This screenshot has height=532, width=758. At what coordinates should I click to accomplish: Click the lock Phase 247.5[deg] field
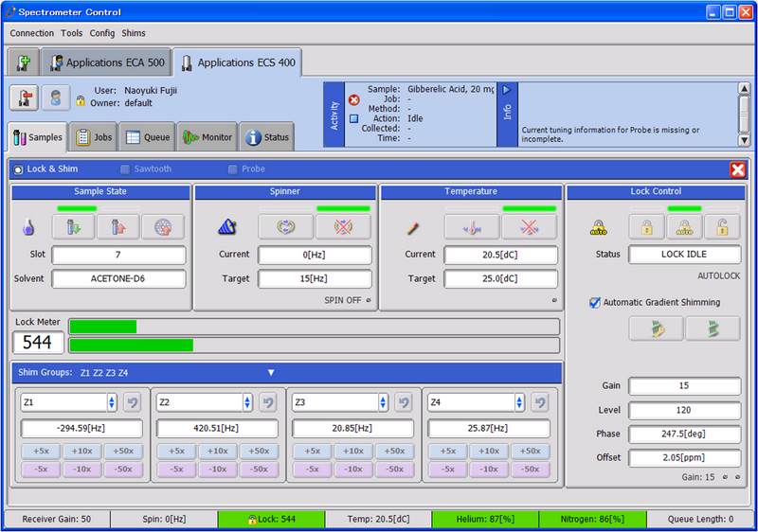684,434
